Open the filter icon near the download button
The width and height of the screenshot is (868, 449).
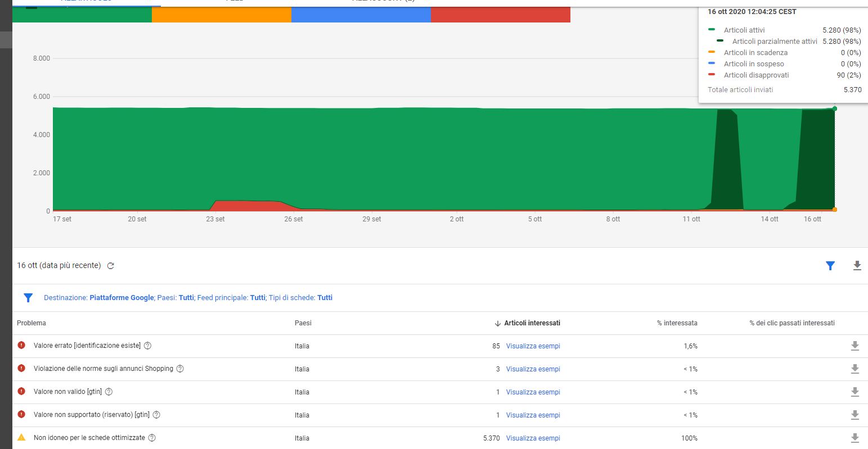tap(830, 266)
